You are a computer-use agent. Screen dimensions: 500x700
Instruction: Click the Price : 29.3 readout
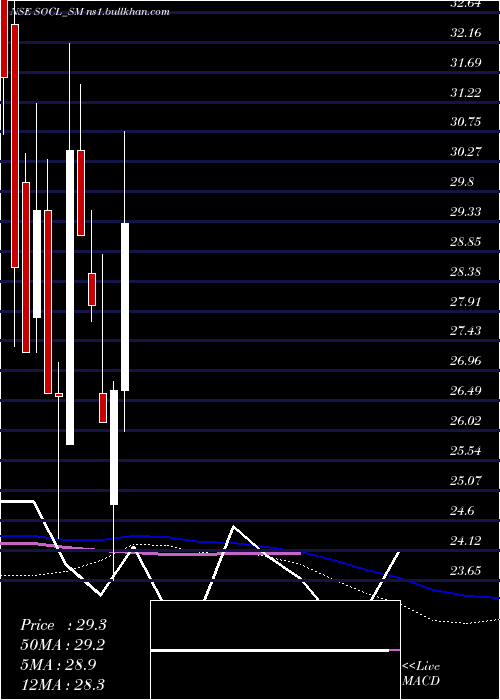(x=63, y=625)
